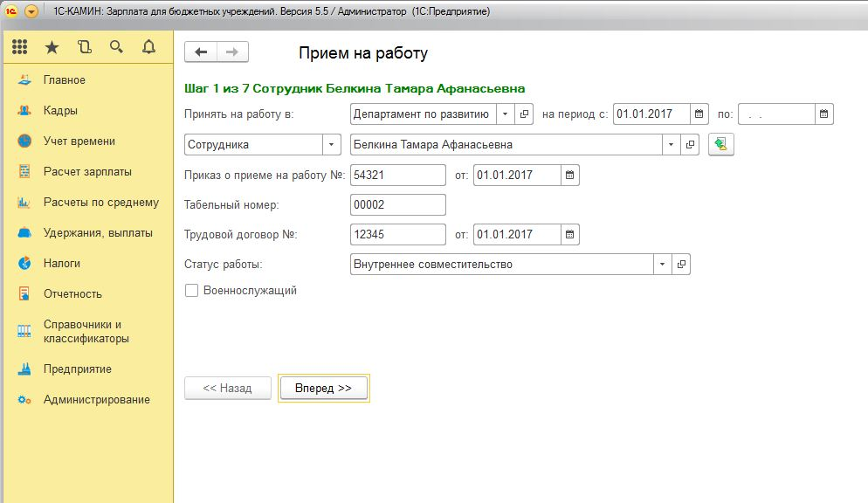Open calendar for period start date

699,114
